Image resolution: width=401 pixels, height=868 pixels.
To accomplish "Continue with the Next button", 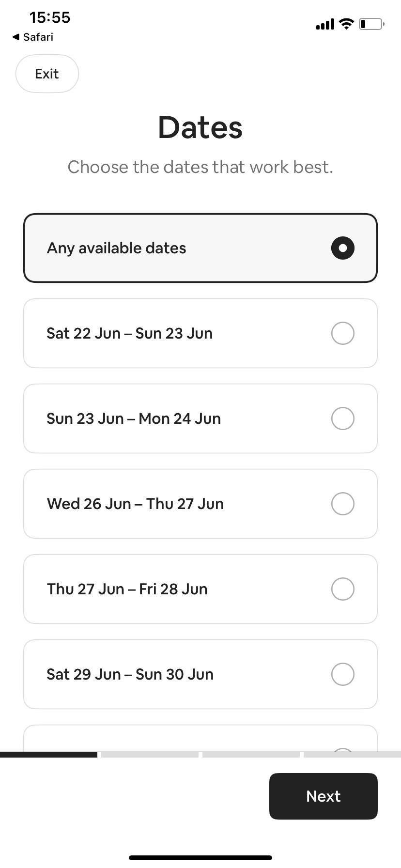I will tap(324, 796).
